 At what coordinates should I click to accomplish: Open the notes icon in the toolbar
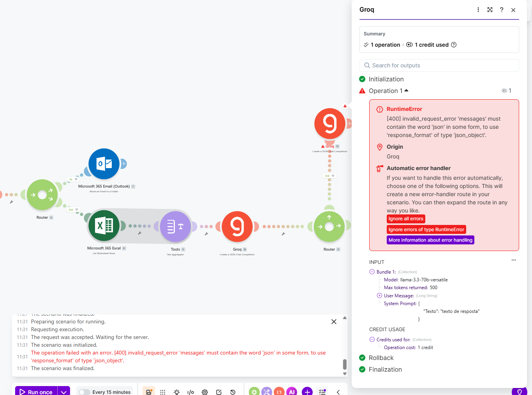(219, 392)
